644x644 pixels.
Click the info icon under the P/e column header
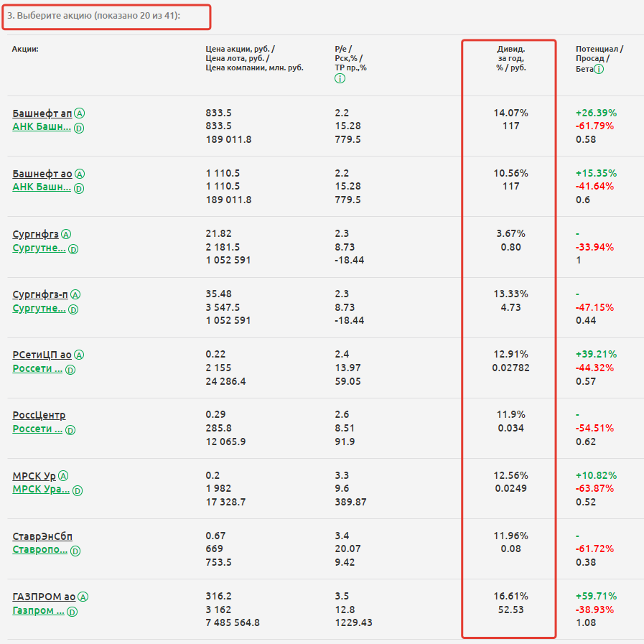340,78
